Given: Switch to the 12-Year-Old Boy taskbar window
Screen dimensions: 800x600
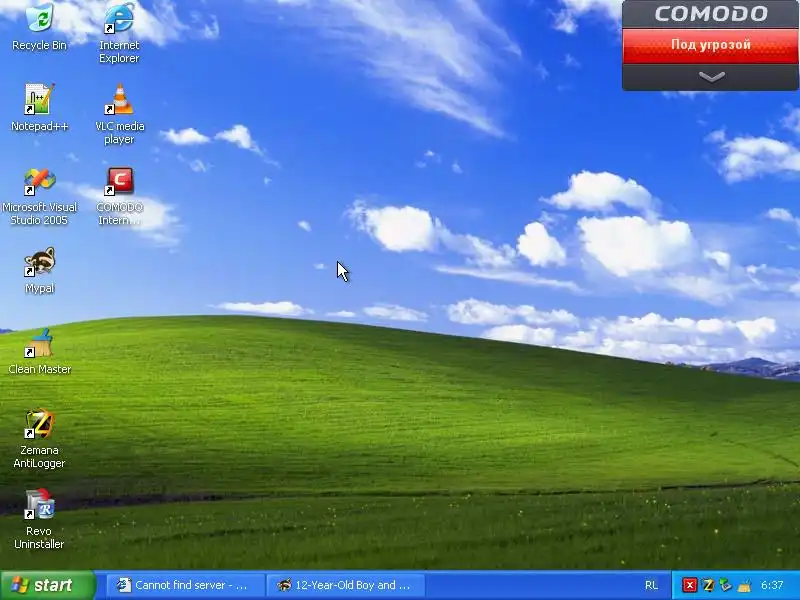Looking at the screenshot, I should [x=346, y=585].
